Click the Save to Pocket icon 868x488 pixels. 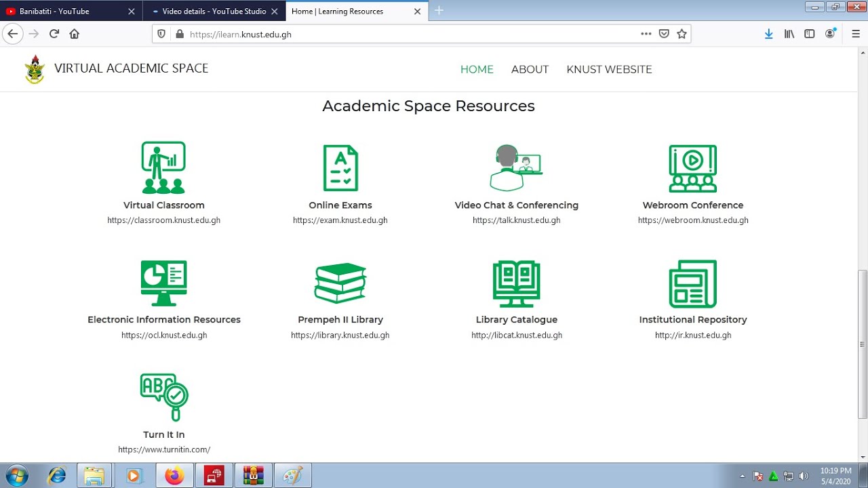664,34
